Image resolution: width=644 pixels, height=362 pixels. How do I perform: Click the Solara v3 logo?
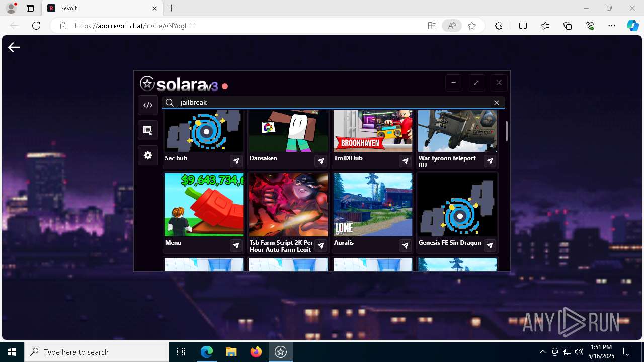tap(179, 84)
